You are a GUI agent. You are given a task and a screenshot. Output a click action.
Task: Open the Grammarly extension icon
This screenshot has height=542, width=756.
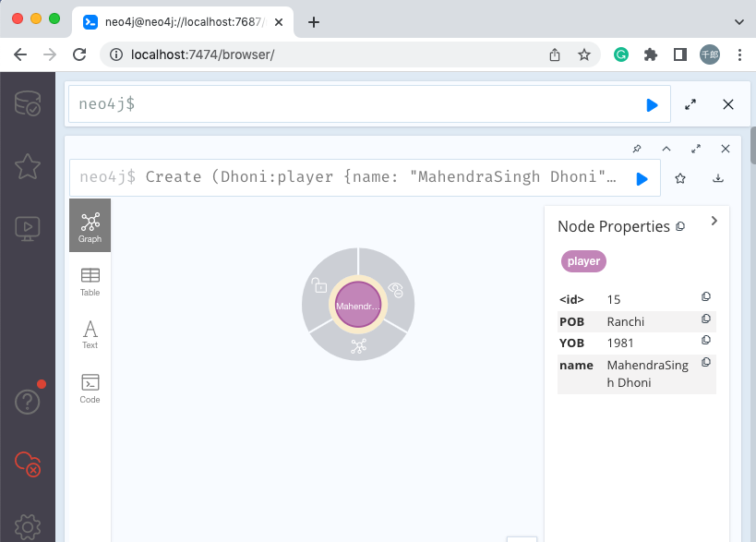(621, 54)
